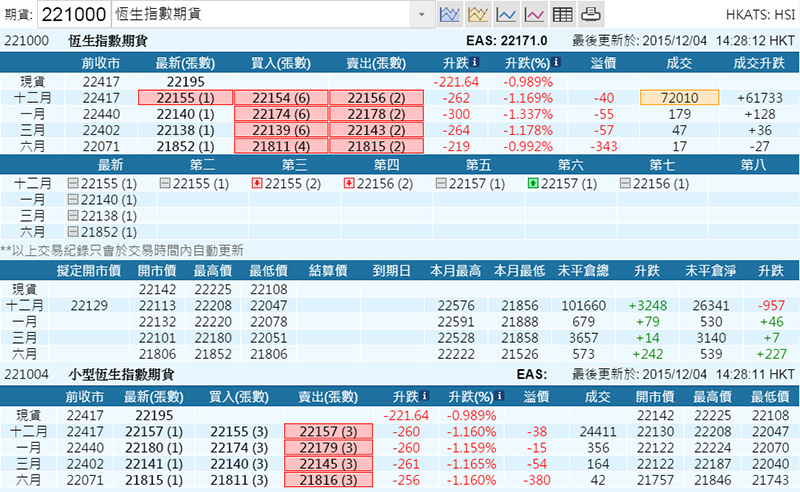This screenshot has height=492, width=800.
Task: Click the 第八 trade record column header
Action: click(754, 165)
